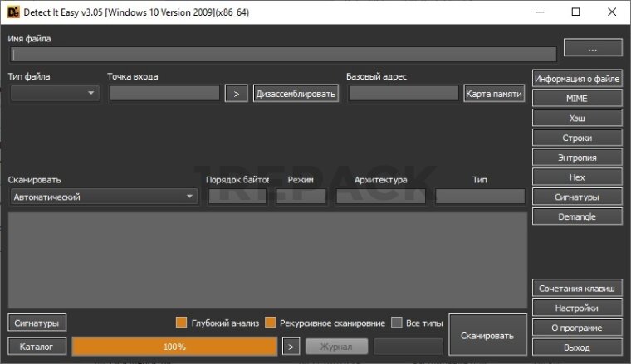Click the Дизассемблировать button

pos(296,94)
